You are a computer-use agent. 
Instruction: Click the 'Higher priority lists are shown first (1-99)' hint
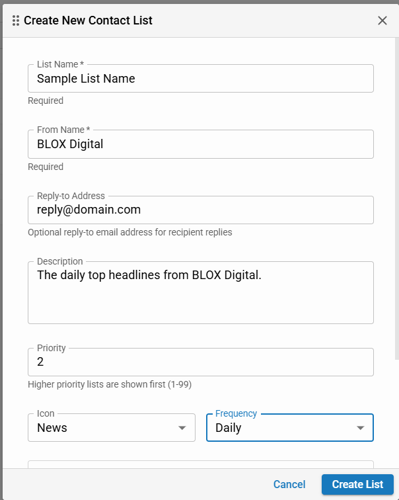pos(110,385)
